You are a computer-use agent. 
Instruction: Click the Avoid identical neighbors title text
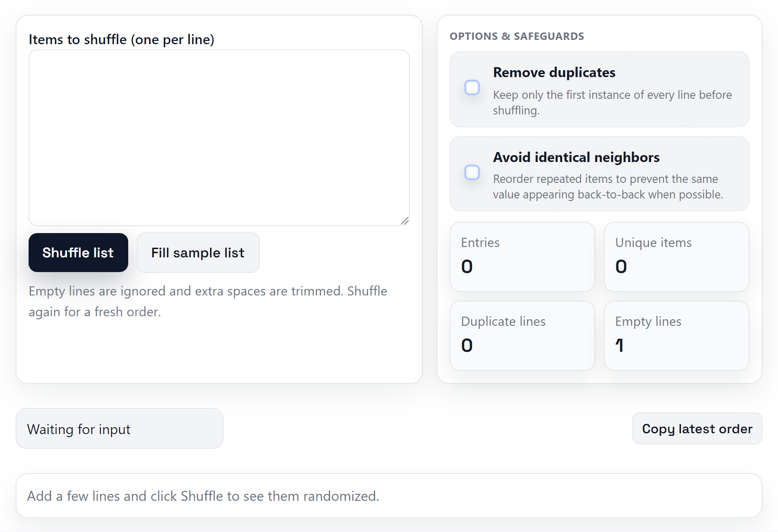(x=576, y=157)
